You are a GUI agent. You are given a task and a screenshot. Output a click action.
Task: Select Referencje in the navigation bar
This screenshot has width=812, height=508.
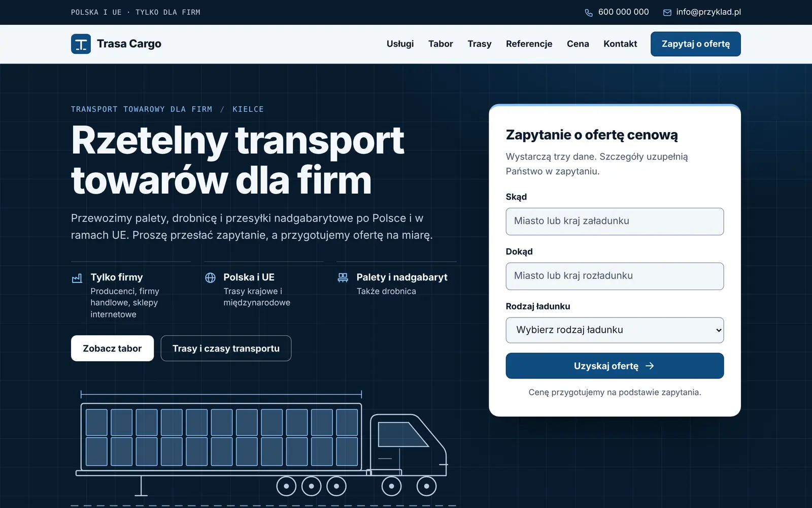click(529, 44)
